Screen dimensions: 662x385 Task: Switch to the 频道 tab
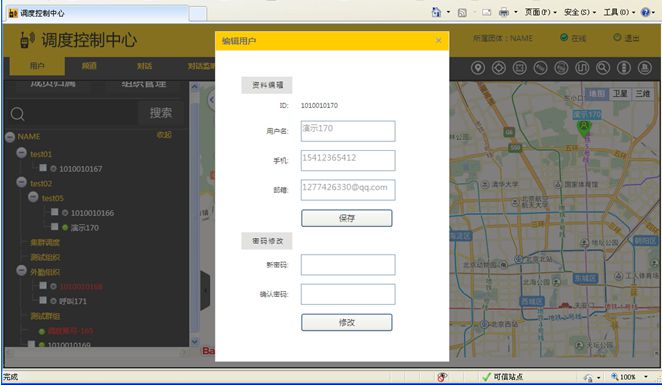[89, 66]
